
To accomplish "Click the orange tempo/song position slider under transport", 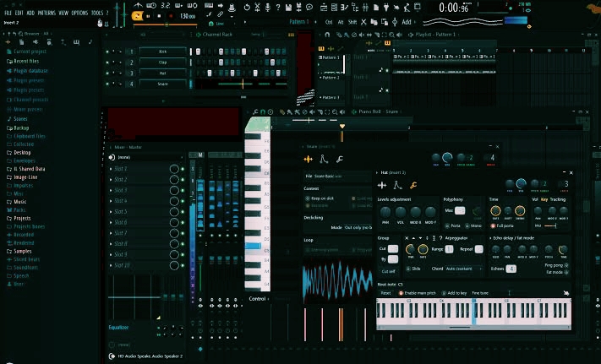I will [165, 24].
